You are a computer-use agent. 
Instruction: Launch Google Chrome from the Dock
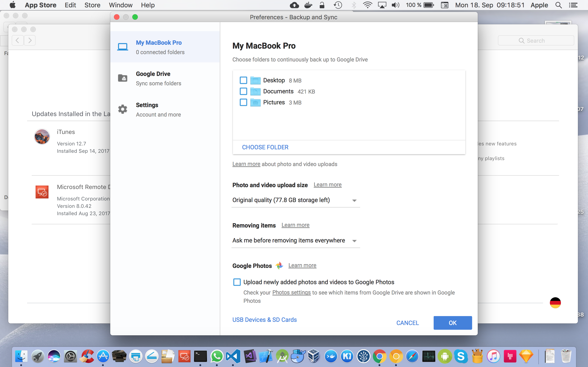point(380,356)
